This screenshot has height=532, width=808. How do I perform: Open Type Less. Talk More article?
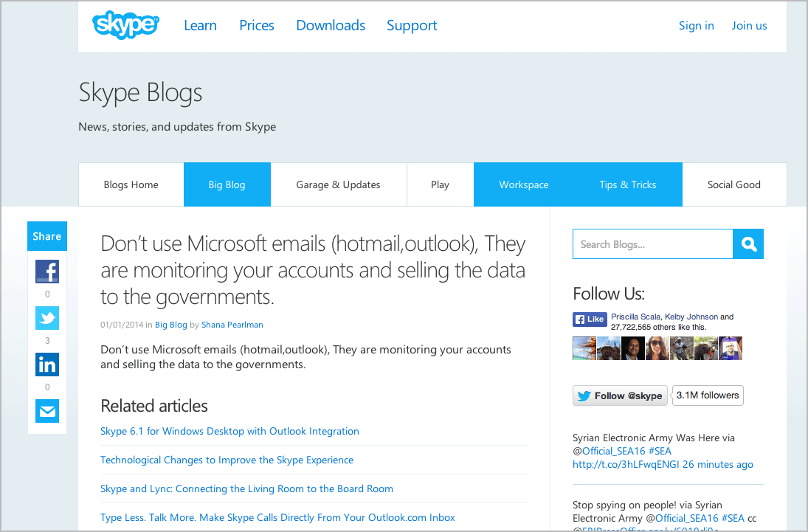pos(277,517)
